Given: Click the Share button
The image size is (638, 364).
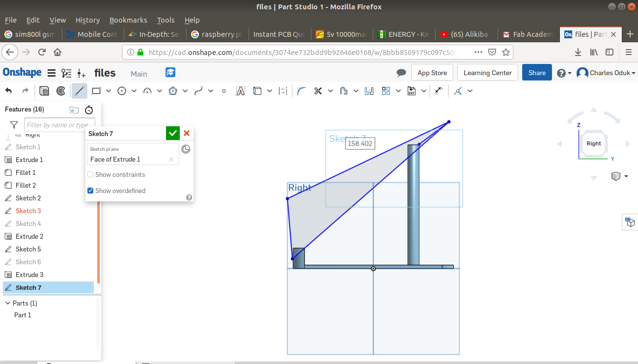Looking at the screenshot, I should tap(536, 73).
